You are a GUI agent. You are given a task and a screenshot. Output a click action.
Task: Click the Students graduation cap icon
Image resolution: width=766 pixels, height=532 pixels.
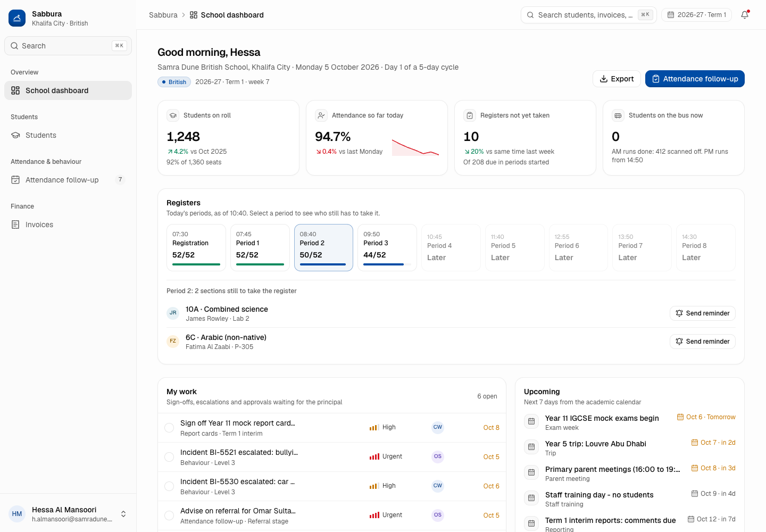(x=15, y=135)
